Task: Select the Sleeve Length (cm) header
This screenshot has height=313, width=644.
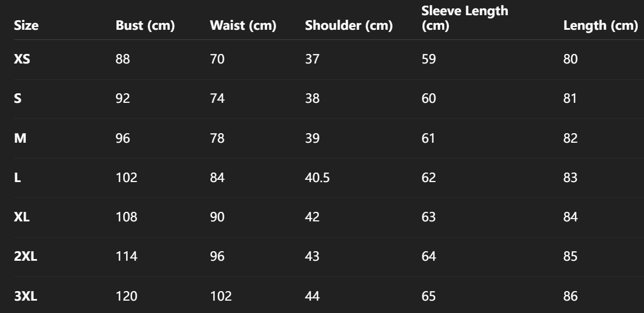Action: pos(457,18)
